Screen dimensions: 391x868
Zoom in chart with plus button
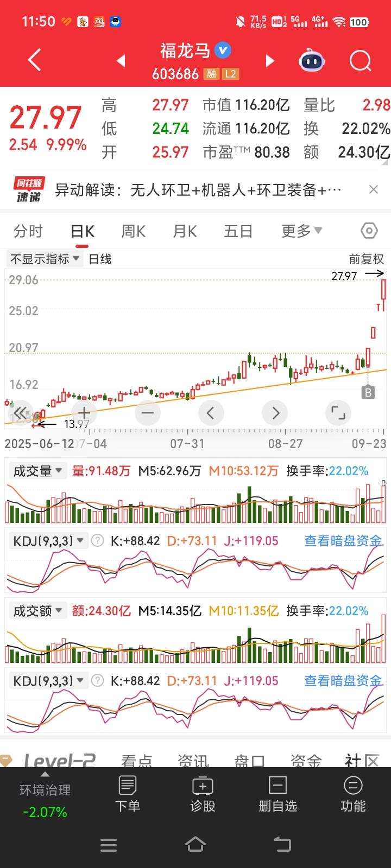(84, 413)
